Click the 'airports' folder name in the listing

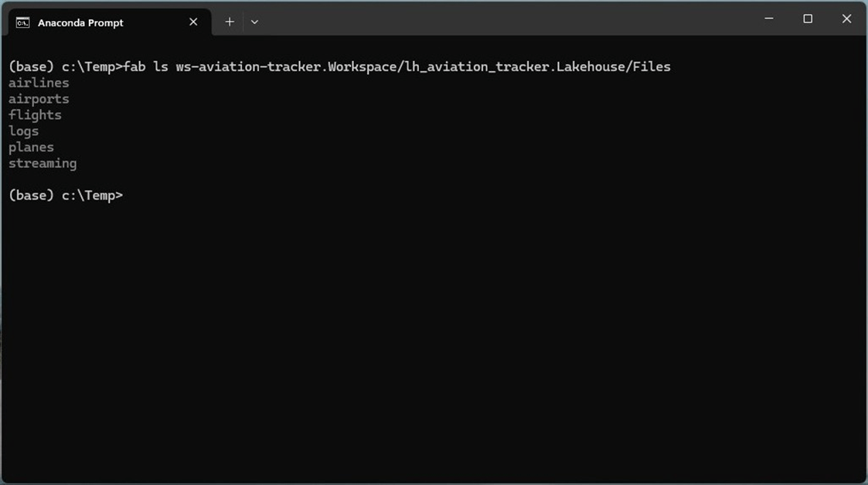[39, 99]
